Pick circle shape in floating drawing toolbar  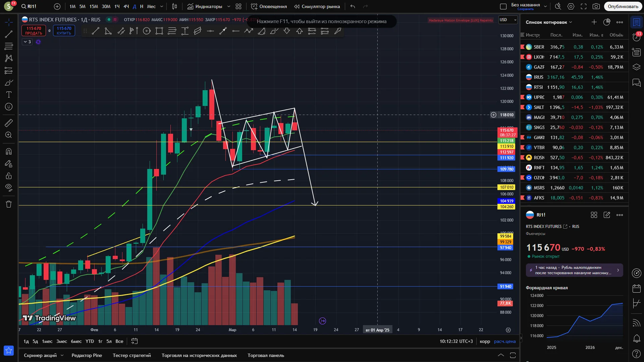tap(147, 31)
